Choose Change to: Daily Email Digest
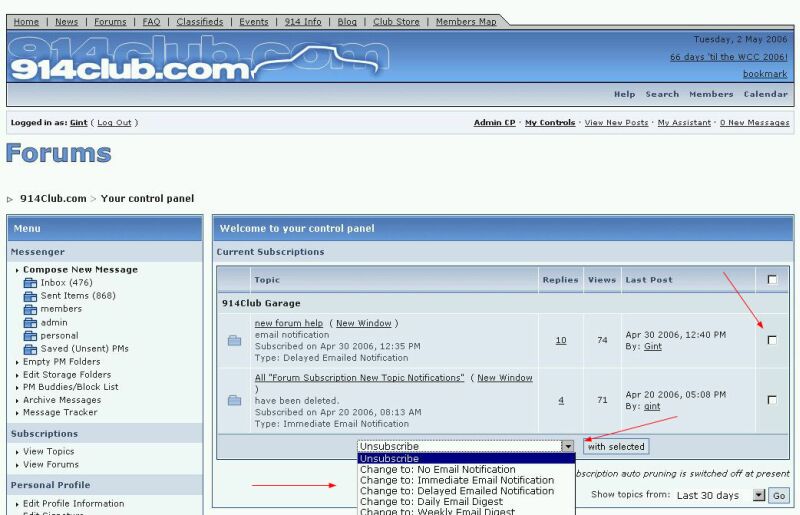800x515 pixels. pos(466,501)
